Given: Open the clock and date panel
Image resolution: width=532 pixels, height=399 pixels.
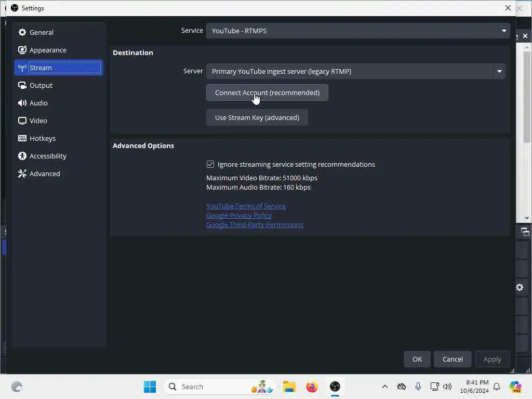Looking at the screenshot, I should tap(474, 387).
